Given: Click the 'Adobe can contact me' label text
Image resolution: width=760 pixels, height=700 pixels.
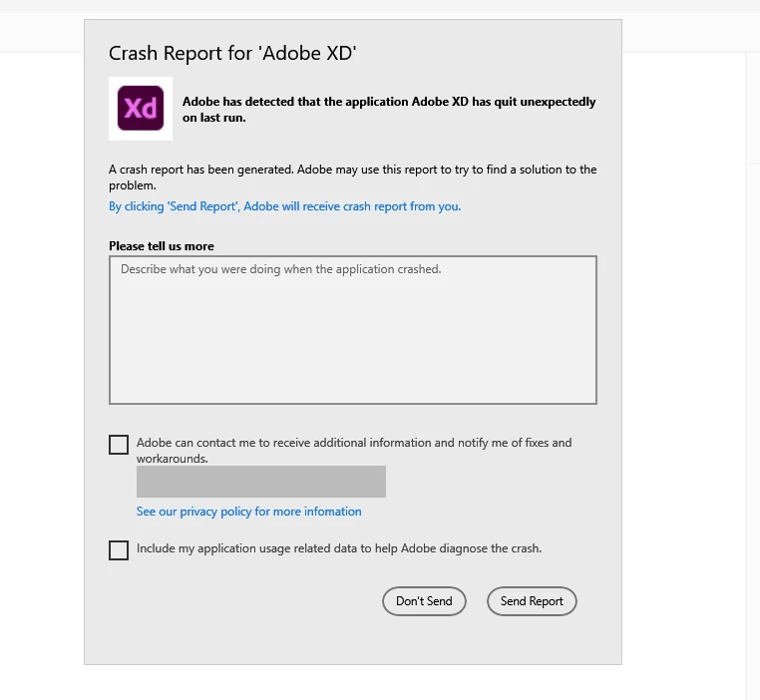Looking at the screenshot, I should click(x=354, y=450).
